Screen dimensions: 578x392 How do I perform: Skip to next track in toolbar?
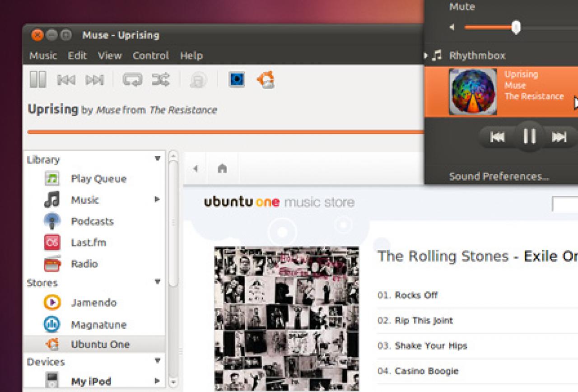pos(94,80)
